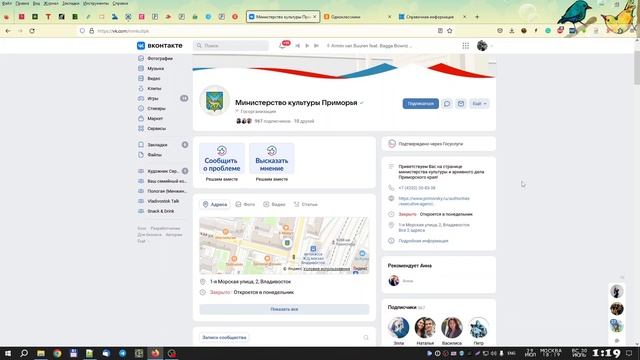The height and width of the screenshot is (360, 640).
Task: Open recommender Анна's profile
Action: [x=394, y=281]
